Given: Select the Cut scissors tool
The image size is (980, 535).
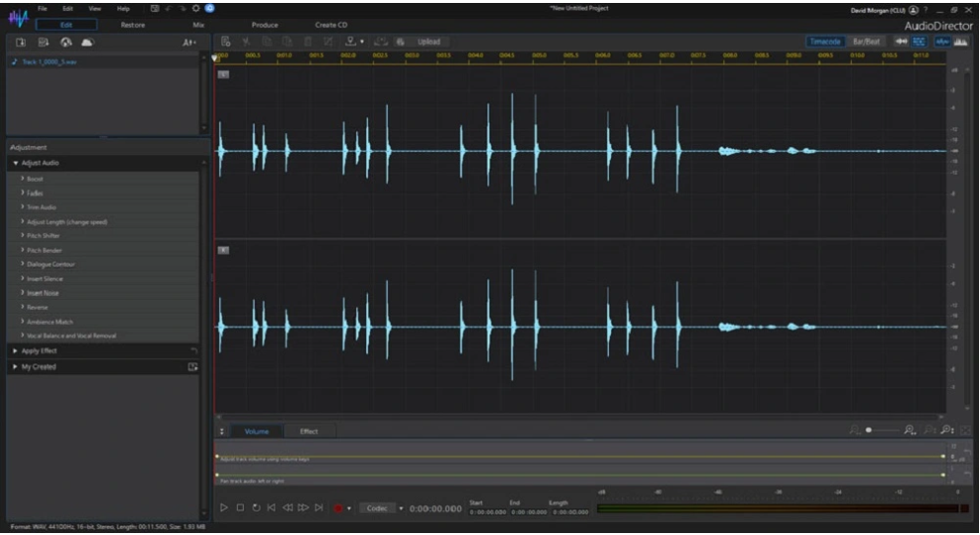Looking at the screenshot, I should point(247,41).
